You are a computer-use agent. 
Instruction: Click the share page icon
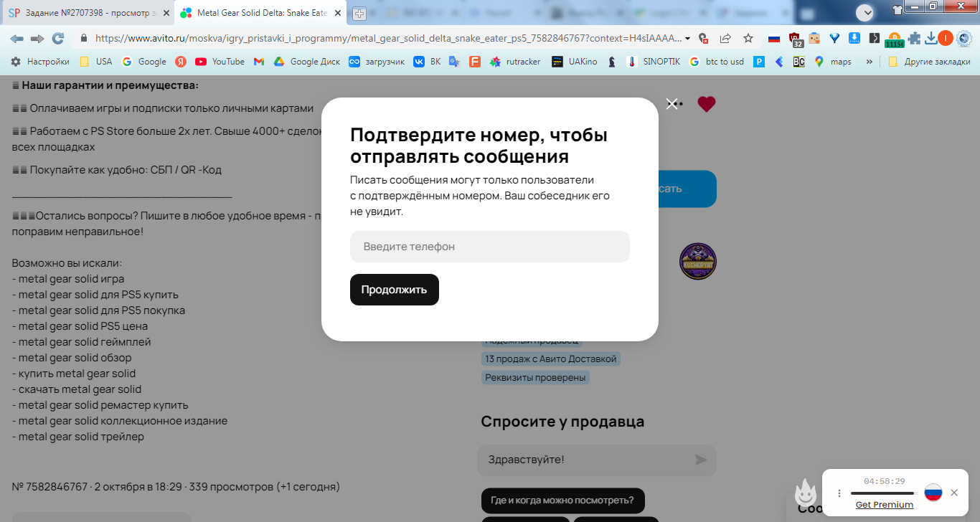pos(725,38)
